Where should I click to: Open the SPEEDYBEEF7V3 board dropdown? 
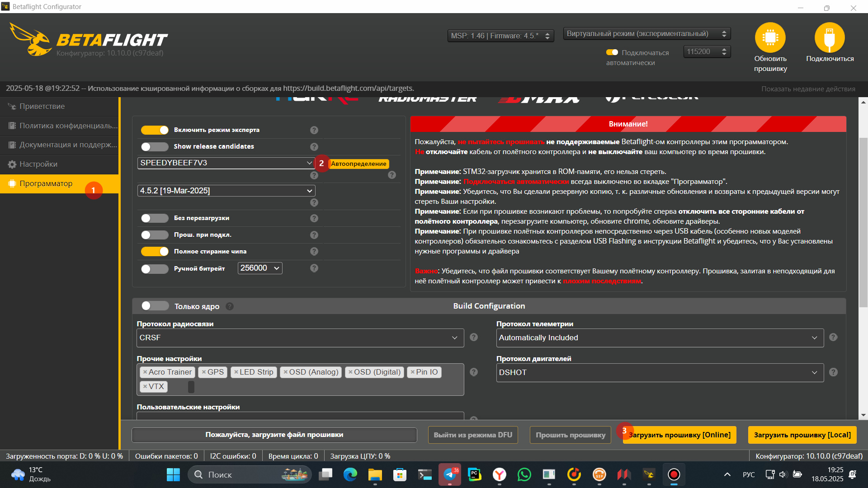tap(226, 163)
